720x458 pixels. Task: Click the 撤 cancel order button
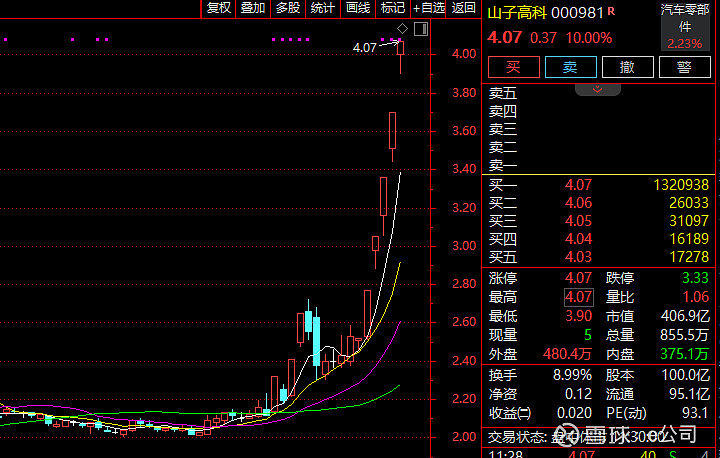tap(627, 67)
